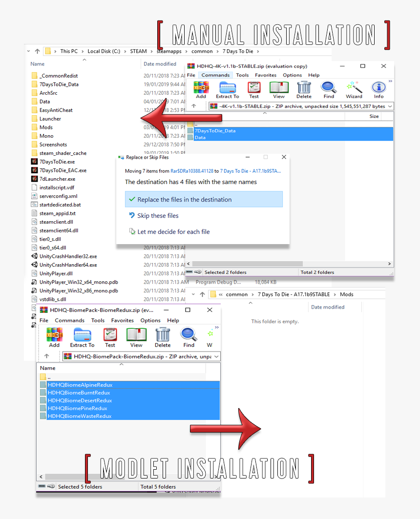Open path dropdown in BiomePack WinRAR

(x=216, y=356)
